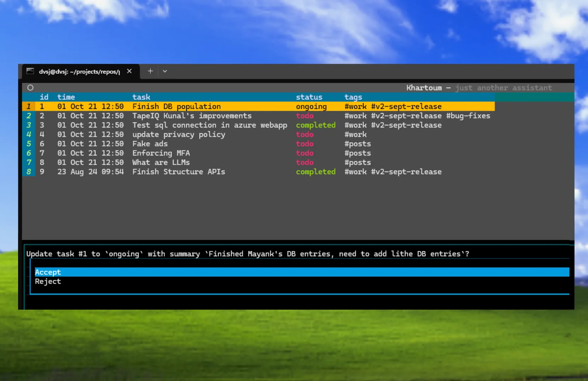
Task: Click '#work' tag on update privacy policy row
Action: click(x=356, y=134)
